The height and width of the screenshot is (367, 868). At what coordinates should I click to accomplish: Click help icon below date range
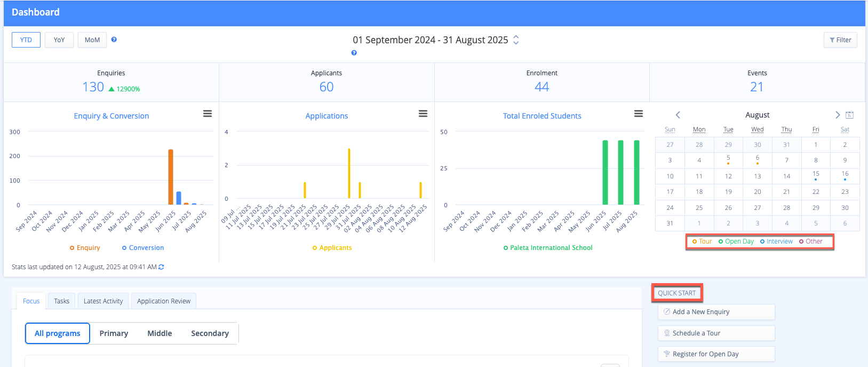[x=354, y=53]
